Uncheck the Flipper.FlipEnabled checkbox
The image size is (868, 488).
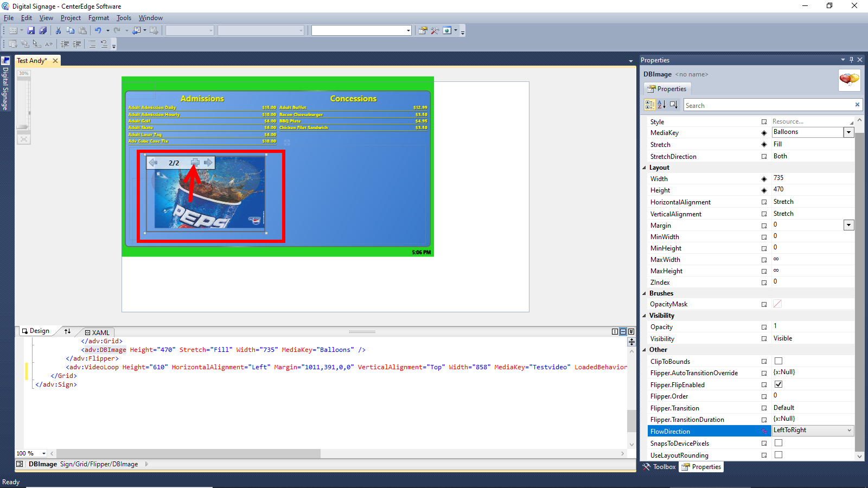coord(778,384)
